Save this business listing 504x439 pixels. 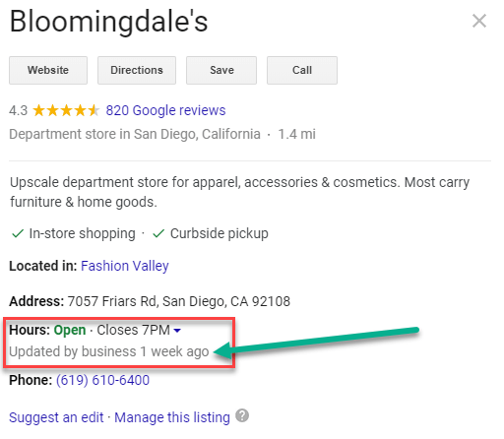[x=221, y=70]
